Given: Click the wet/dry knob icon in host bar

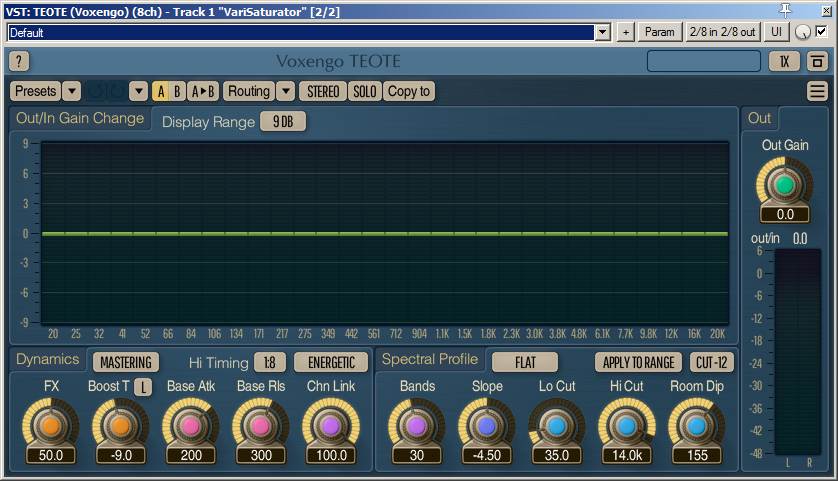Looking at the screenshot, I should 803,32.
